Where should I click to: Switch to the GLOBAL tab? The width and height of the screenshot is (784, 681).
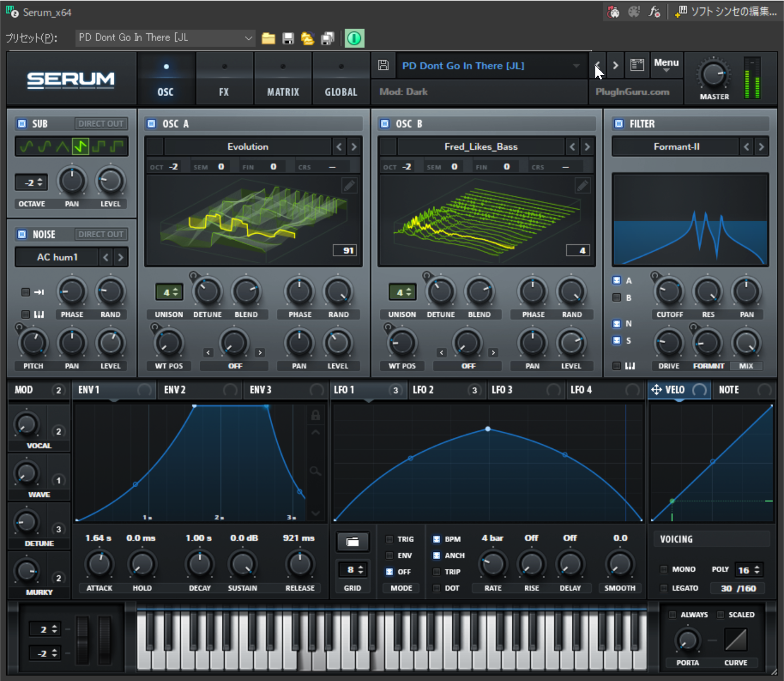pyautogui.click(x=341, y=78)
